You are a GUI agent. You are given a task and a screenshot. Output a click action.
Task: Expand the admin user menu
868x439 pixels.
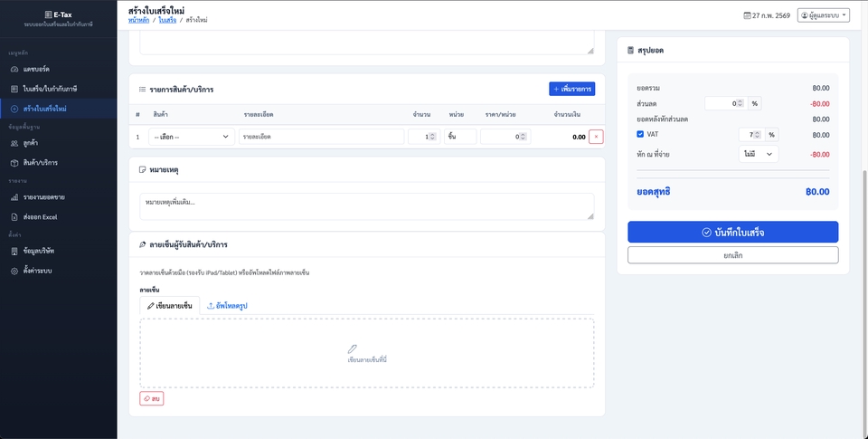[823, 15]
